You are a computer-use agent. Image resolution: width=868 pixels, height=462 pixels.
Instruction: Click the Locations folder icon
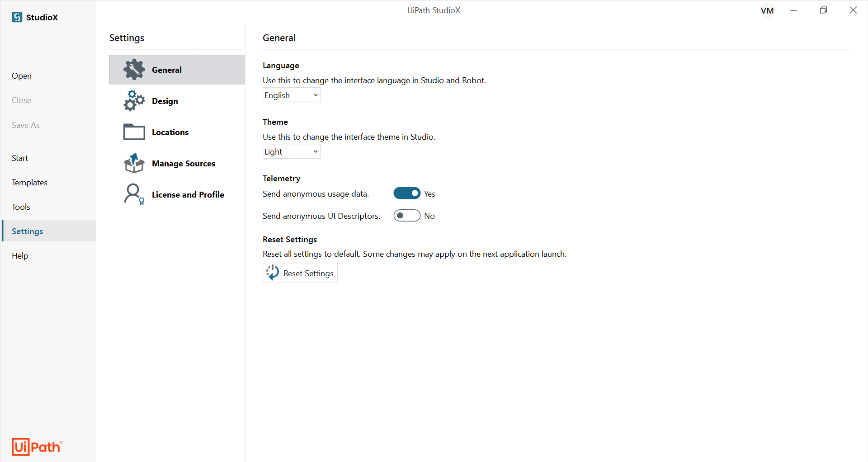(134, 132)
